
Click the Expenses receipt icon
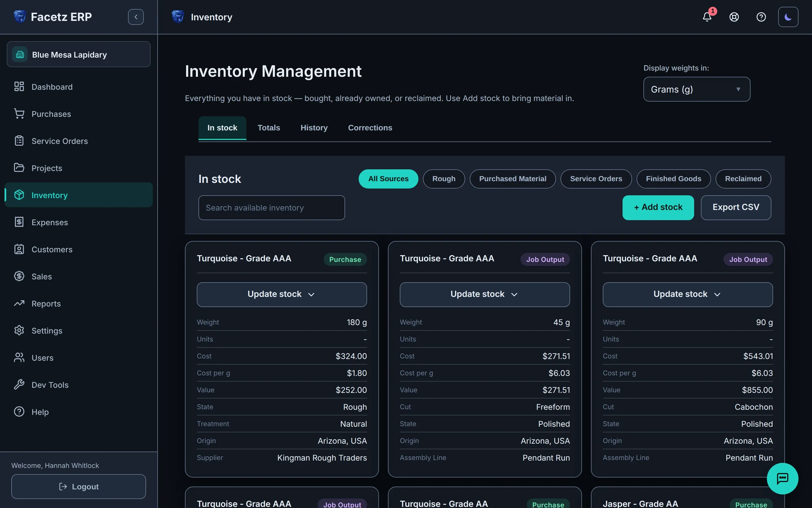coord(19,222)
